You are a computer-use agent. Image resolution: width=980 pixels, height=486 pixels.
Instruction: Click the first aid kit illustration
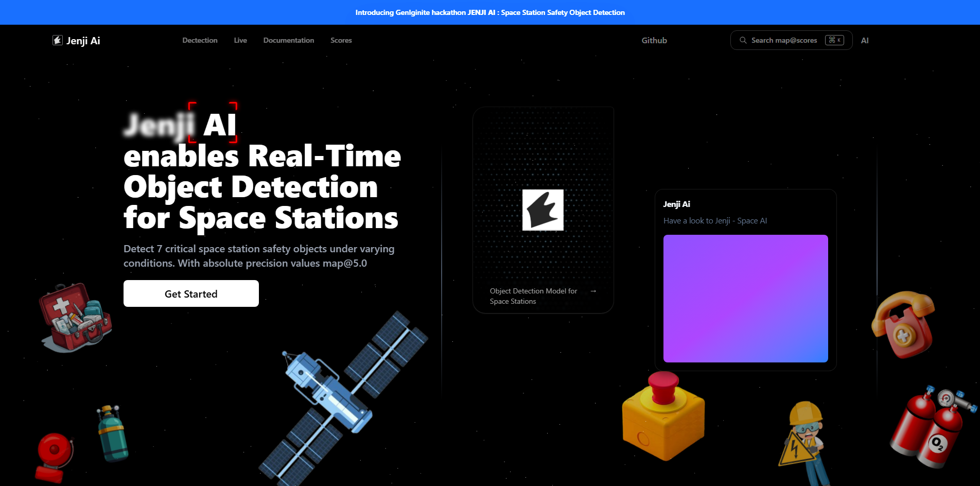click(75, 317)
